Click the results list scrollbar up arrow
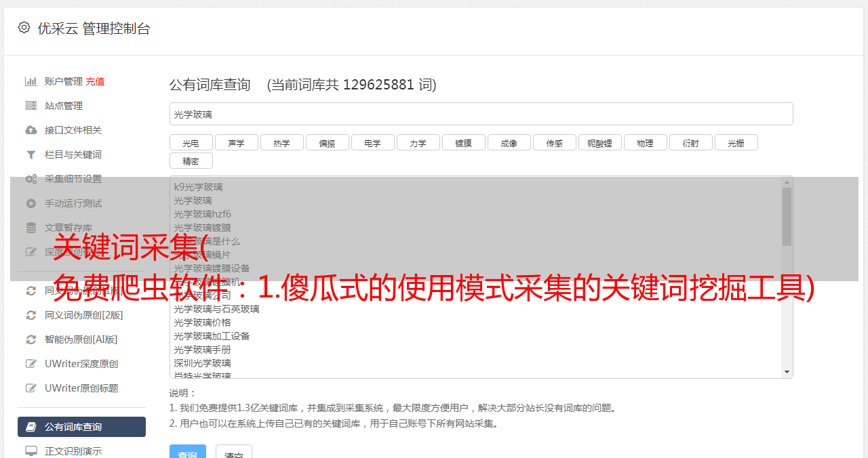 pyautogui.click(x=787, y=182)
